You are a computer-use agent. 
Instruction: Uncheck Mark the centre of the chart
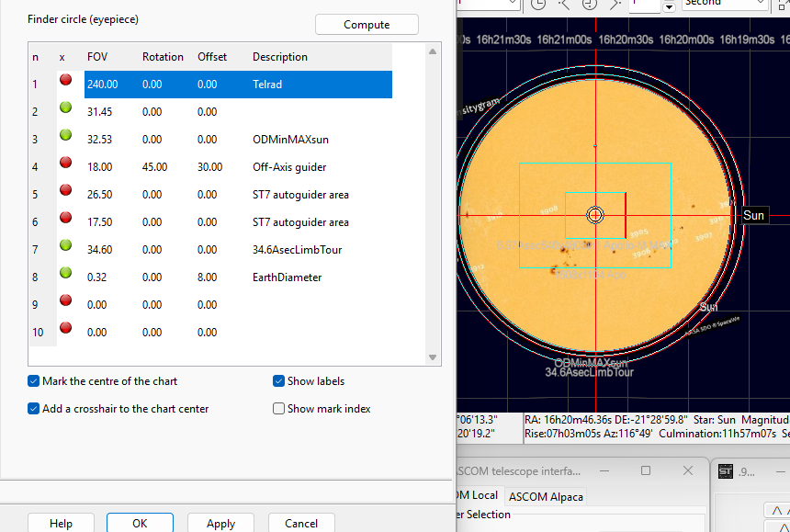coord(33,381)
